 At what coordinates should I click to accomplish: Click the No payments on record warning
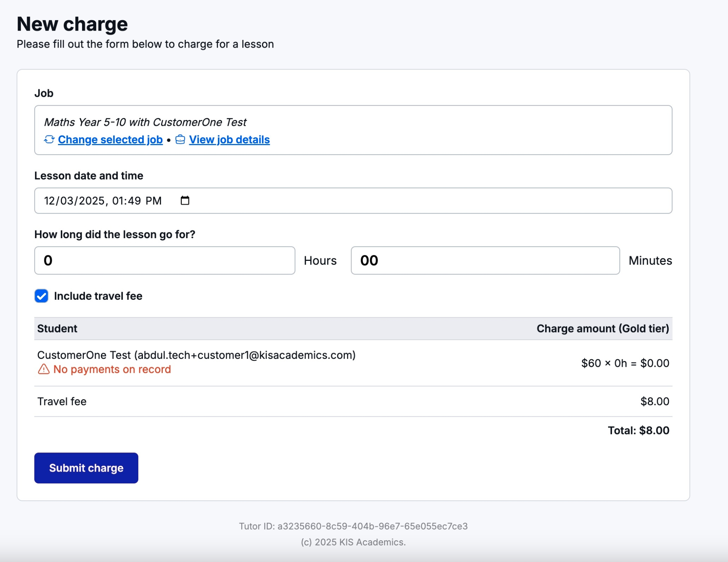click(x=112, y=369)
